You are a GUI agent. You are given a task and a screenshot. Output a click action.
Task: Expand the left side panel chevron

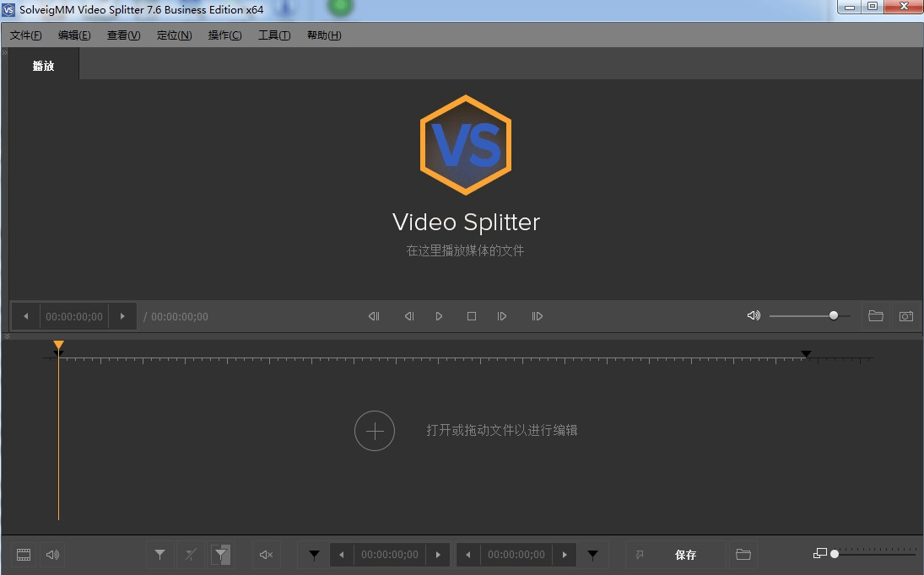pos(4,52)
